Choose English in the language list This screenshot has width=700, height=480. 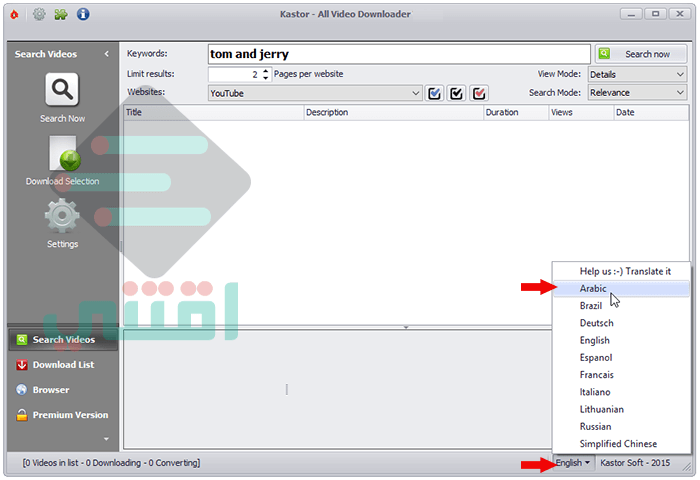pos(621,341)
